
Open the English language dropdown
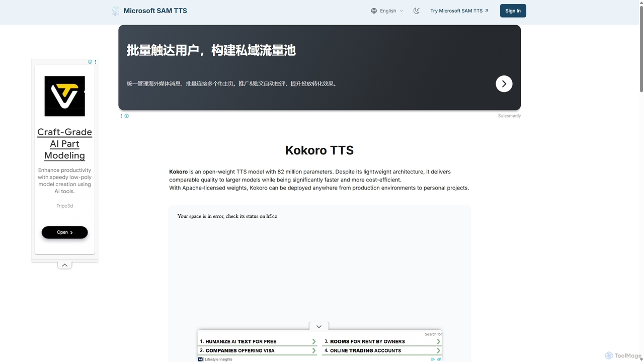[387, 11]
